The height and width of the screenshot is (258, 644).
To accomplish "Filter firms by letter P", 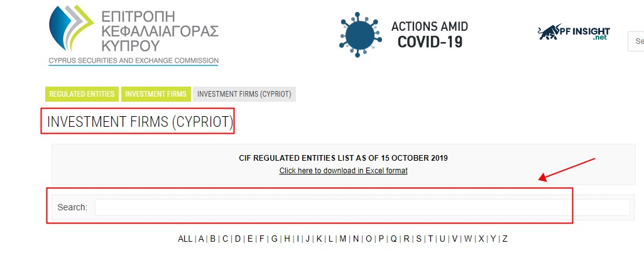I will pos(381,239).
